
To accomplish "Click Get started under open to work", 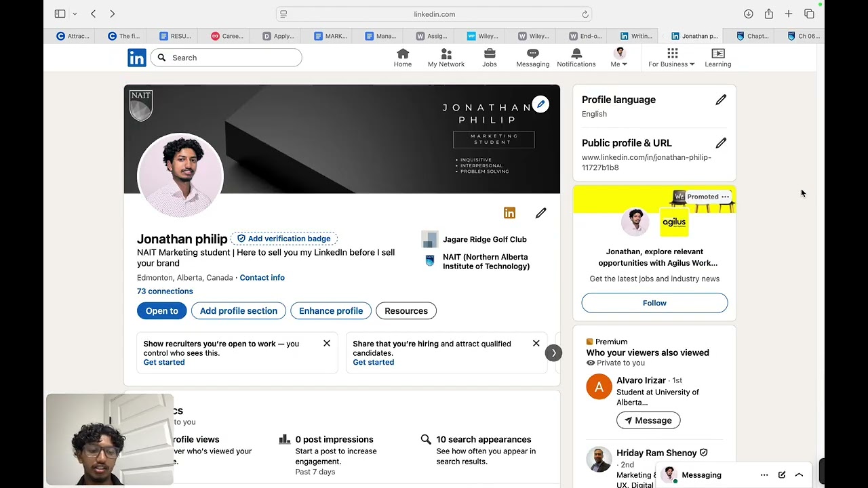I will tap(164, 363).
